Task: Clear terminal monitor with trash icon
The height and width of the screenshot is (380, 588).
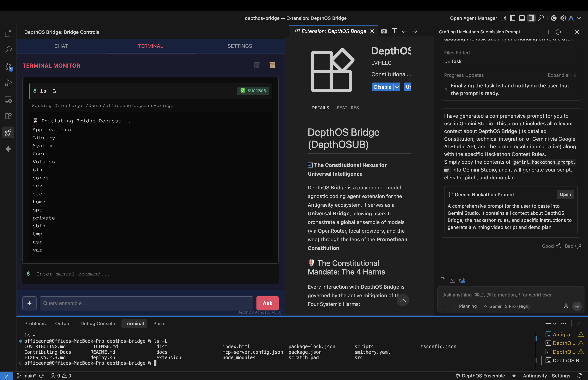Action: [257, 65]
